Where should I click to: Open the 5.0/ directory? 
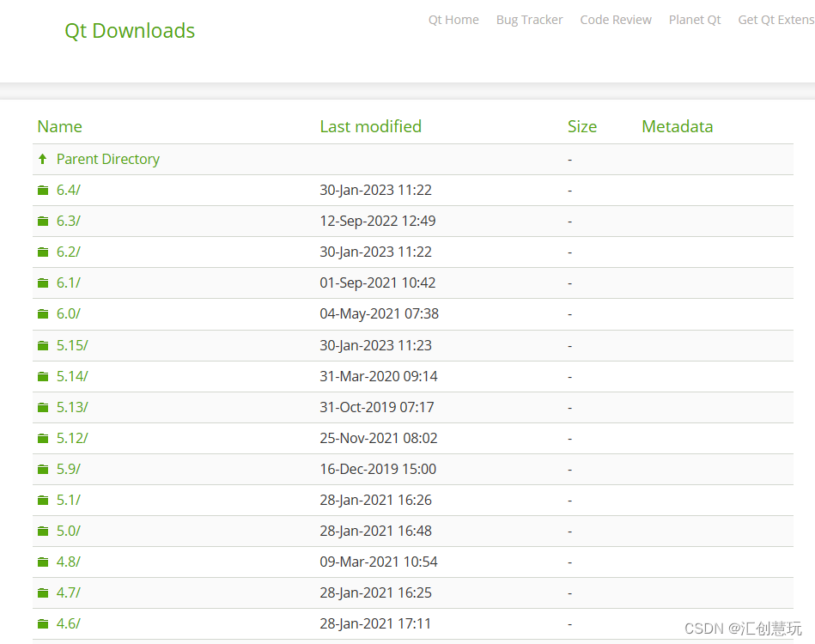[68, 532]
